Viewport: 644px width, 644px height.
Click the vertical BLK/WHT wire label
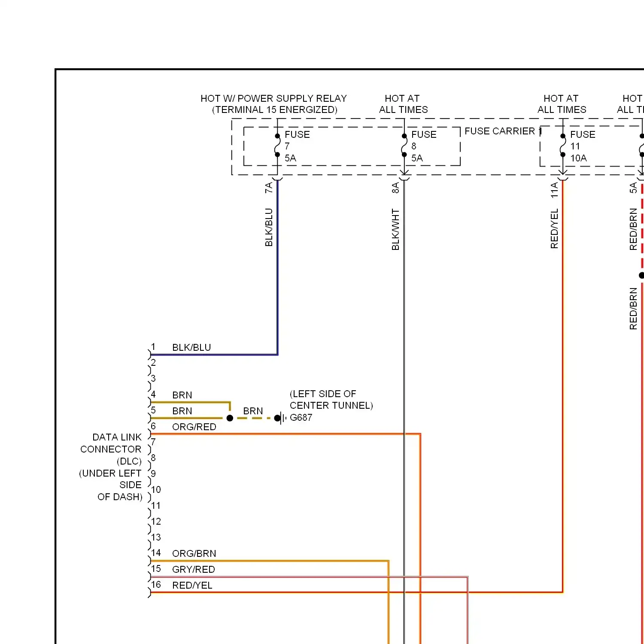click(x=395, y=229)
